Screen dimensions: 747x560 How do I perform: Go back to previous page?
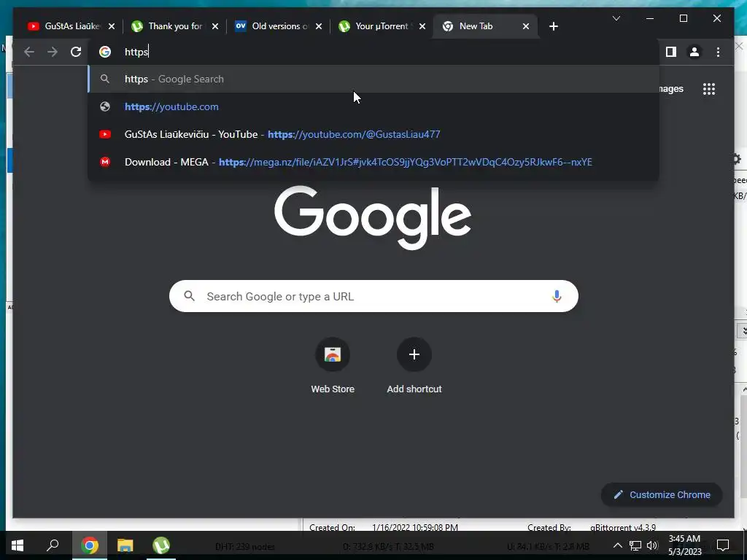[29, 52]
